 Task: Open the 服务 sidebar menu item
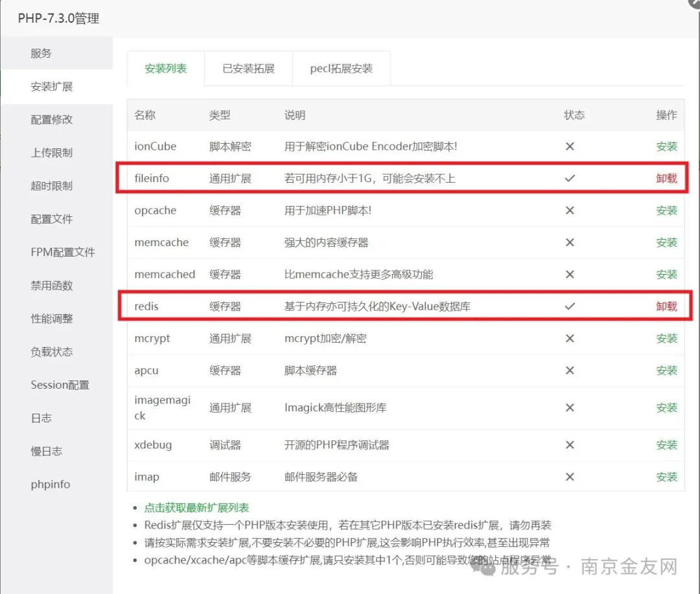[56, 53]
